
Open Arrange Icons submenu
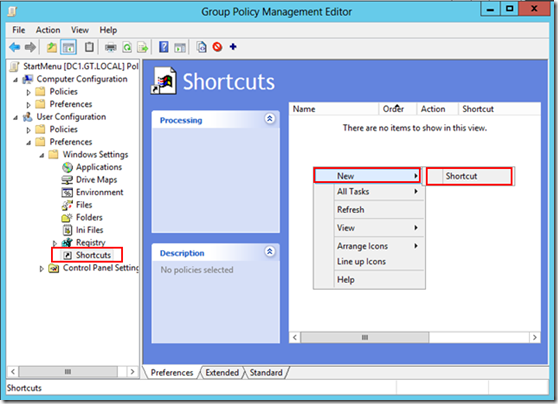click(x=369, y=246)
